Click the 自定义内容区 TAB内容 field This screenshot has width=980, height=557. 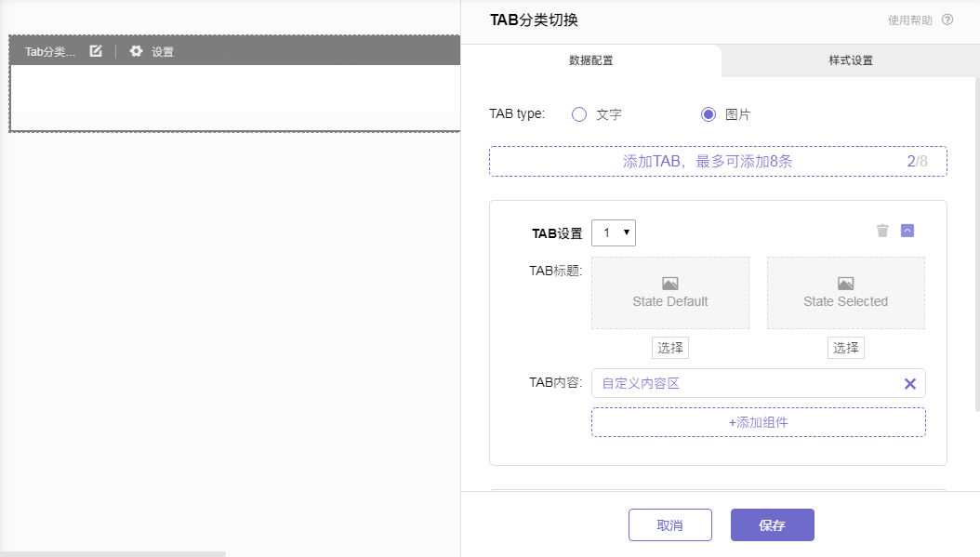(x=744, y=383)
